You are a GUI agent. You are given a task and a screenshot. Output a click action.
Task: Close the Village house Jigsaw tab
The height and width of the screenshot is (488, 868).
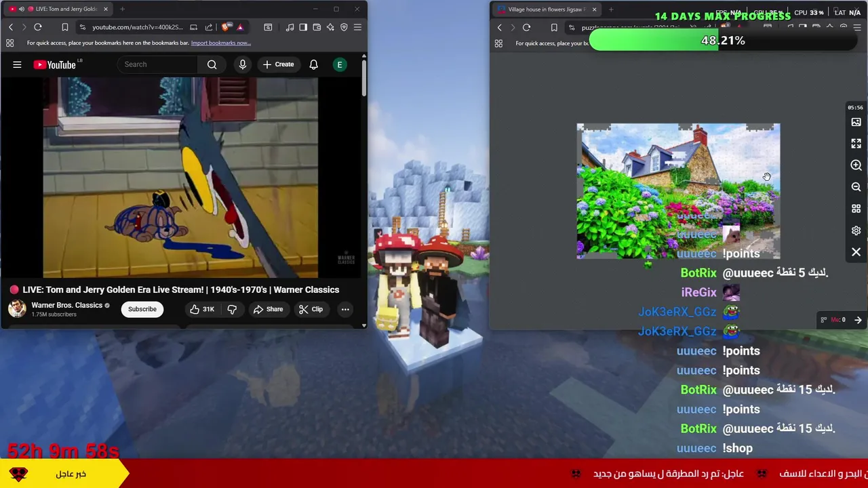tap(594, 9)
